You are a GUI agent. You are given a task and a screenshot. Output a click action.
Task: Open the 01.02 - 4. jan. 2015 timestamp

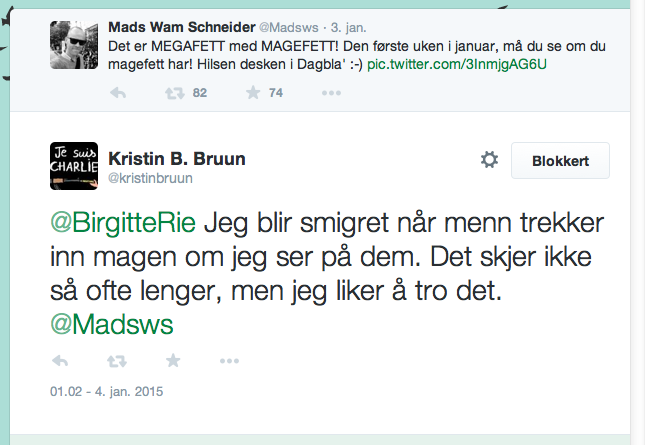coord(107,391)
